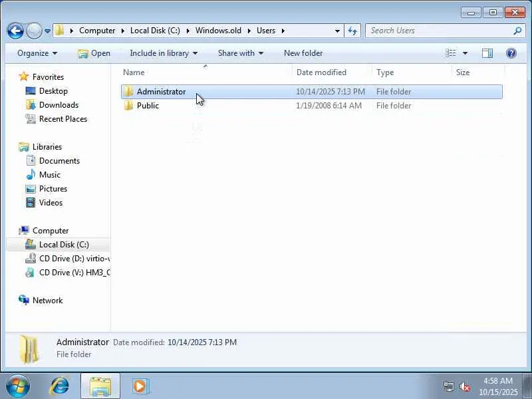Image resolution: width=532 pixels, height=399 pixels.
Task: Click Show desktop at the taskbar end
Action: coord(527,386)
